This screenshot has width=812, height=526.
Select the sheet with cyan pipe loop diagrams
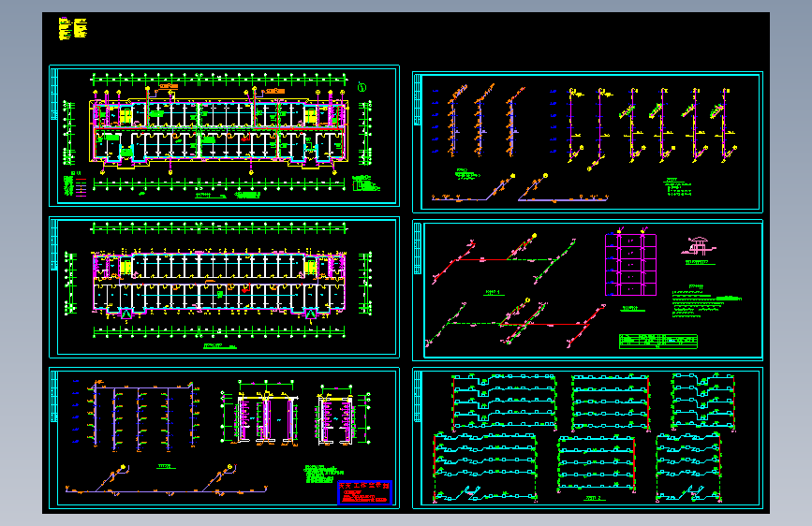(587, 438)
